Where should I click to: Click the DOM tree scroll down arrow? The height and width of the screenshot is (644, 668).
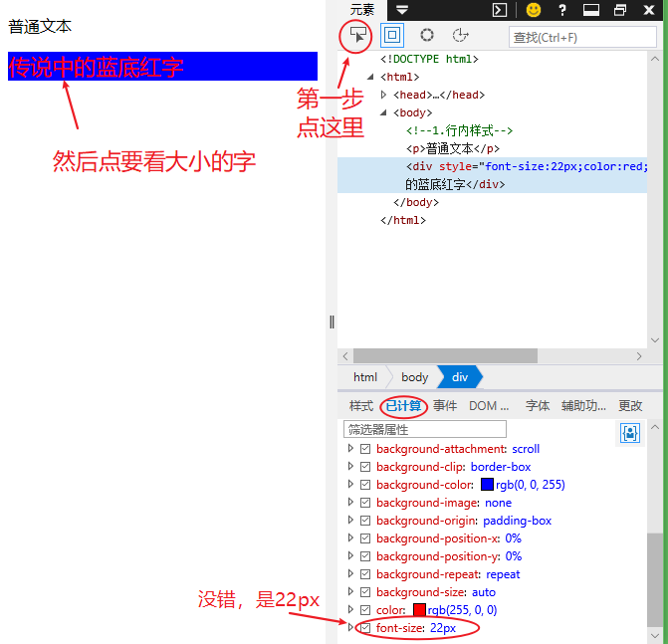click(x=655, y=339)
